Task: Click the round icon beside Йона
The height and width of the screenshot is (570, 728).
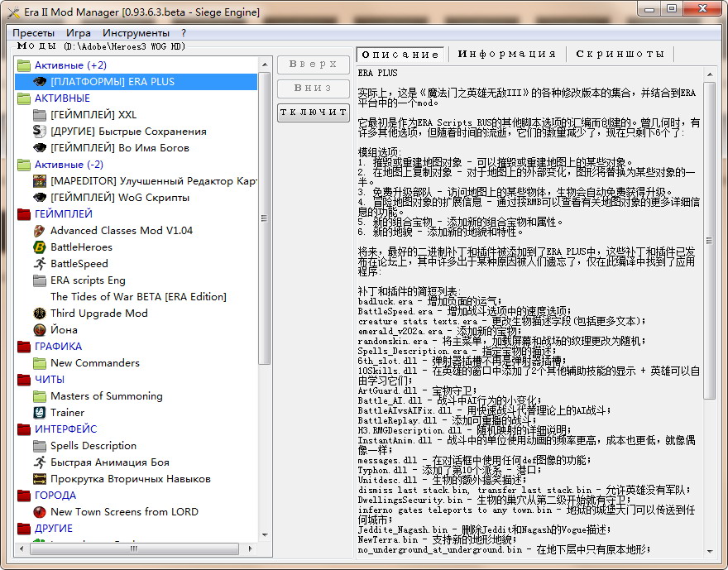Action: [x=40, y=330]
